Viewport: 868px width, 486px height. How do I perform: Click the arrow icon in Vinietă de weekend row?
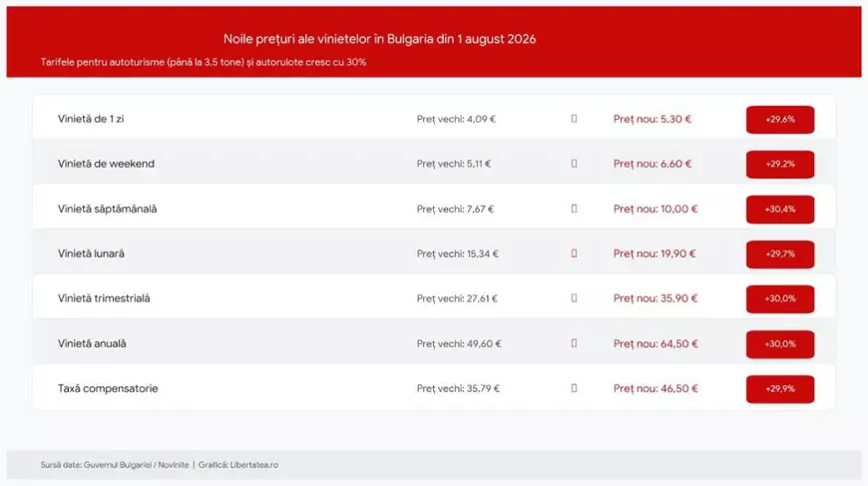(574, 164)
